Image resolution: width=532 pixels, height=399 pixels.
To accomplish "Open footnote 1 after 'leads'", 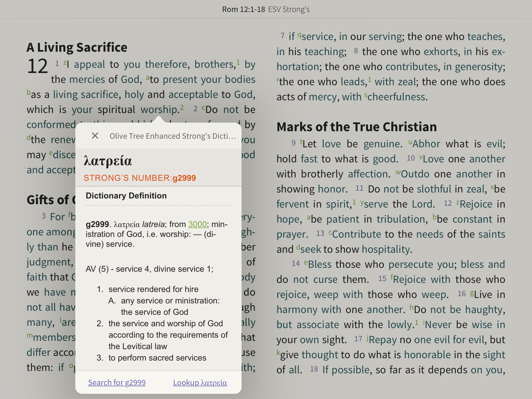I will tap(369, 79).
